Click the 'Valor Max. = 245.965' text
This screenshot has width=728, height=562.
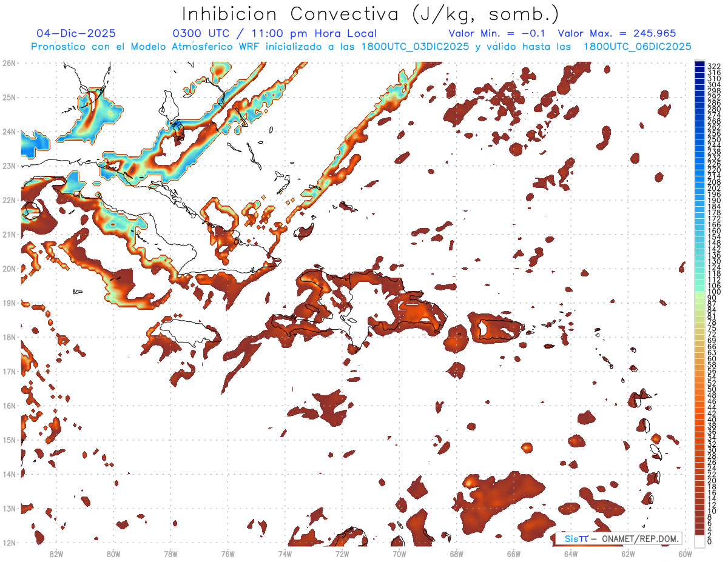617,34
